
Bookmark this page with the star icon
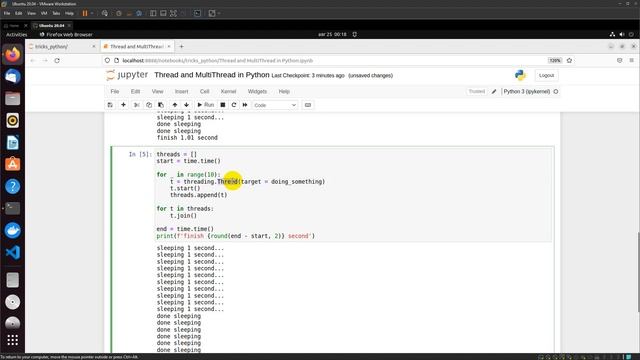point(569,60)
